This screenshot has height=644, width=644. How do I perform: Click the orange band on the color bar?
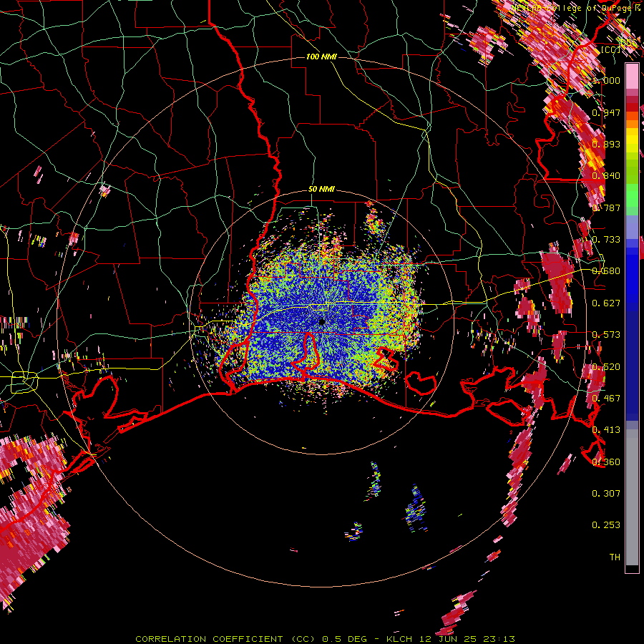coord(632,120)
